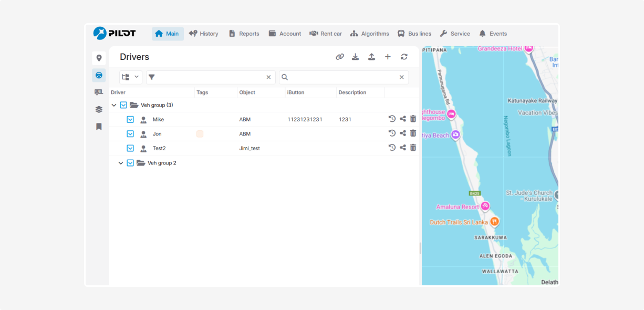Click the download import icon in Drivers header
The height and width of the screenshot is (310, 644).
pos(356,57)
